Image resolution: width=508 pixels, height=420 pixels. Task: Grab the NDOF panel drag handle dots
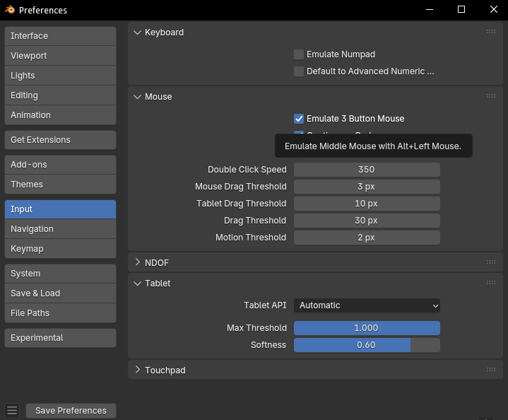pos(491,262)
